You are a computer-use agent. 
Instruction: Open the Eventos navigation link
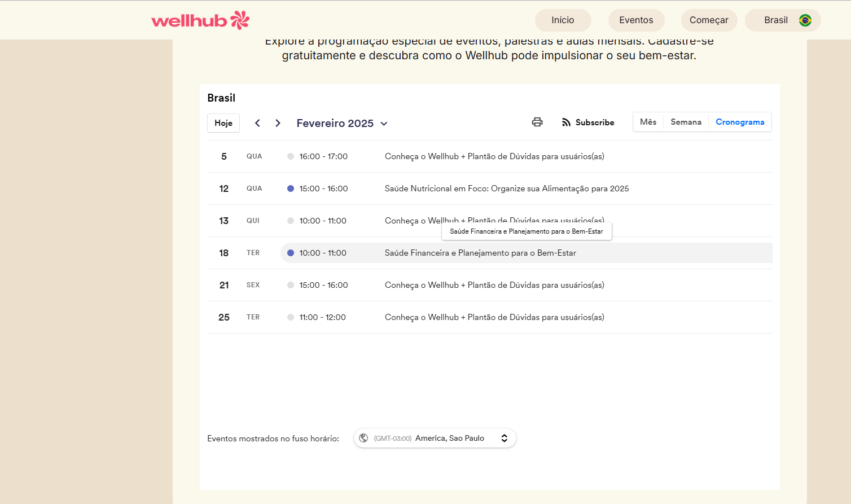pyautogui.click(x=636, y=20)
